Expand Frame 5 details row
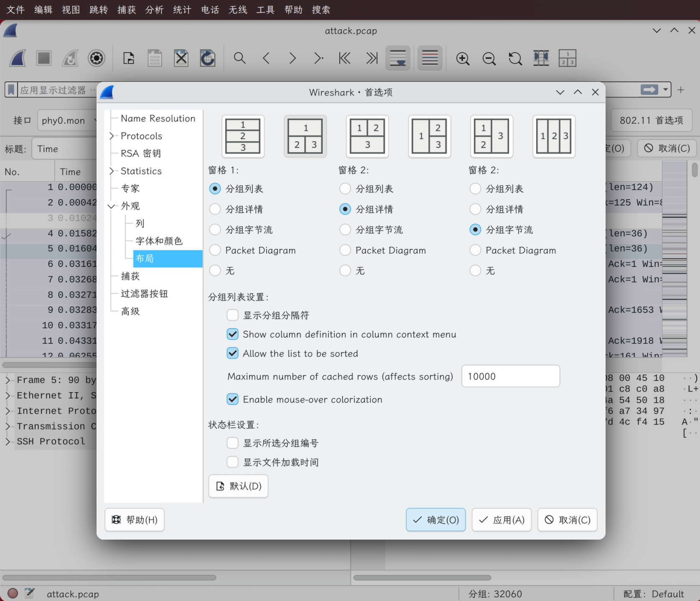 pos(8,380)
